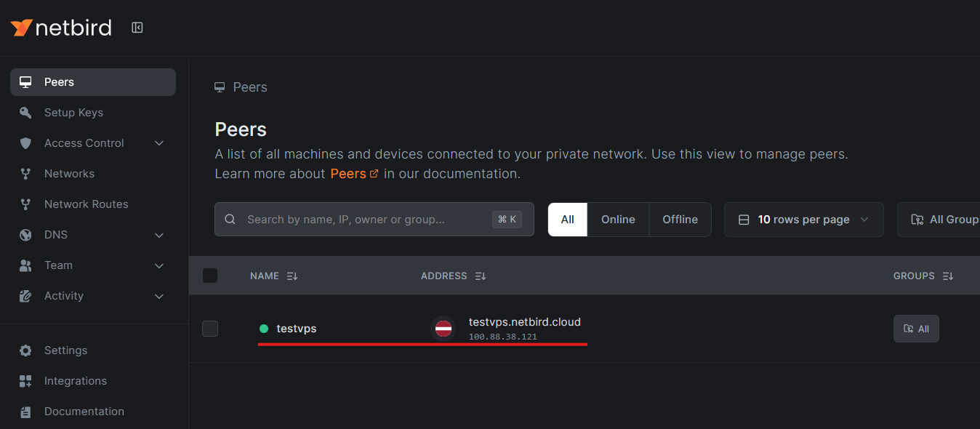Sort peers by Name column sort icon

tap(292, 276)
